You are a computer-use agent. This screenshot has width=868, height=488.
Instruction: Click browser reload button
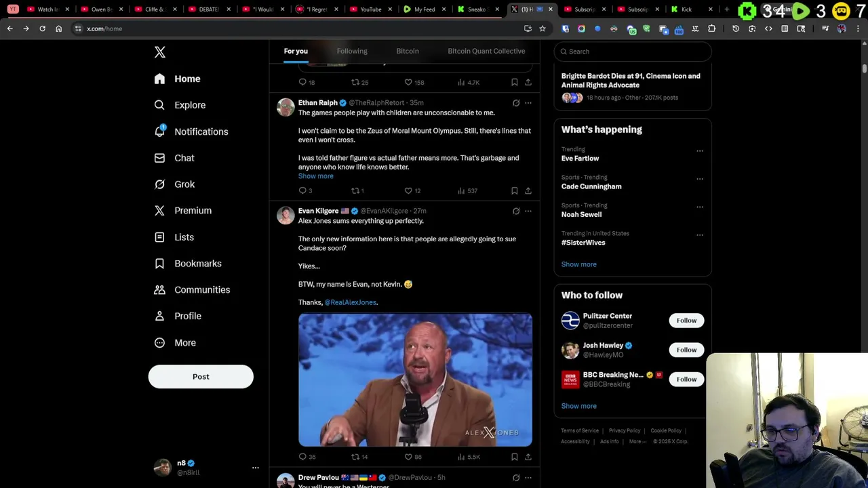point(42,28)
